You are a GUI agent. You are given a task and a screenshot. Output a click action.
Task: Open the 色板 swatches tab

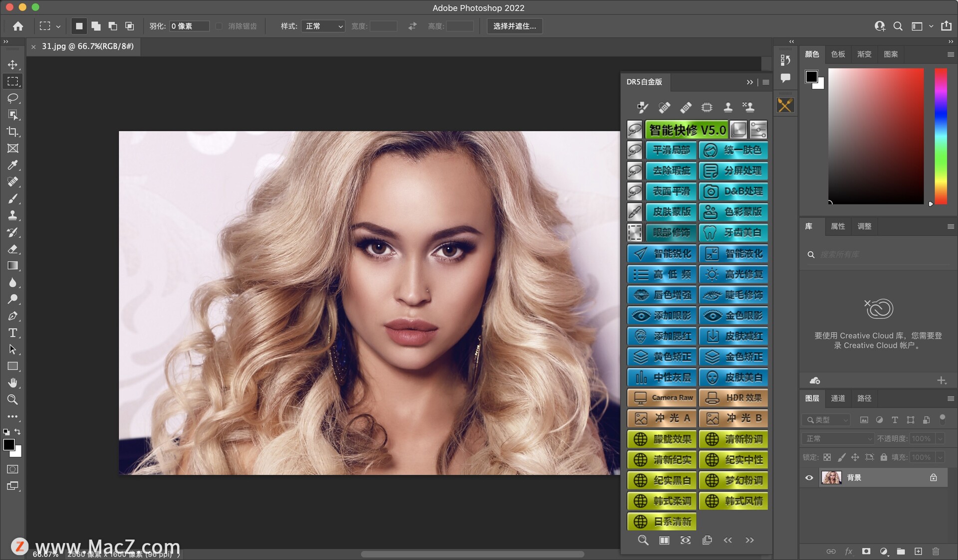(x=838, y=54)
